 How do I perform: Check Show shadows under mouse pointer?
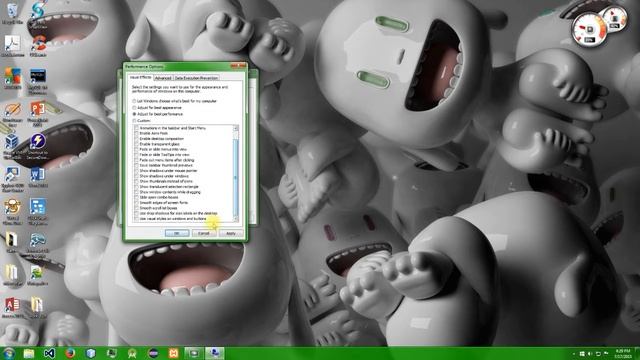pos(137,171)
